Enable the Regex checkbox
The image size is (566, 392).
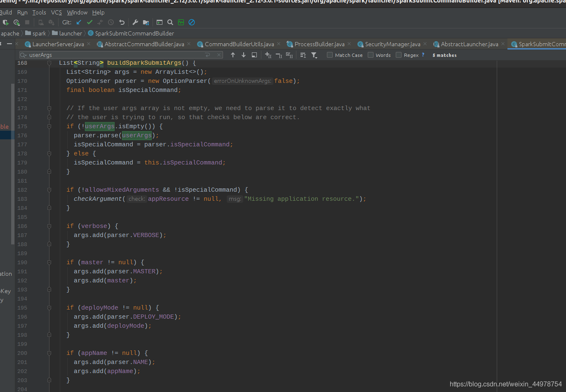(x=399, y=55)
